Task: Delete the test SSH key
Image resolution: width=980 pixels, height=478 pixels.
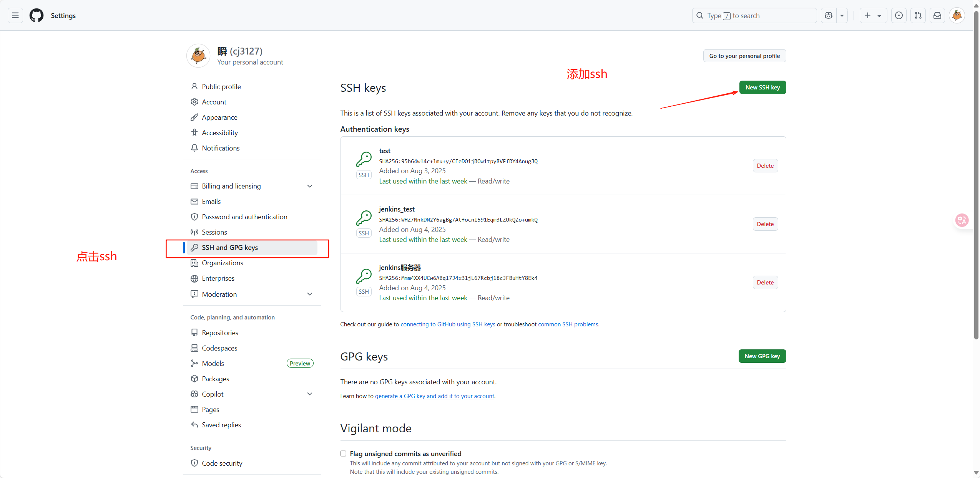Action: [765, 165]
